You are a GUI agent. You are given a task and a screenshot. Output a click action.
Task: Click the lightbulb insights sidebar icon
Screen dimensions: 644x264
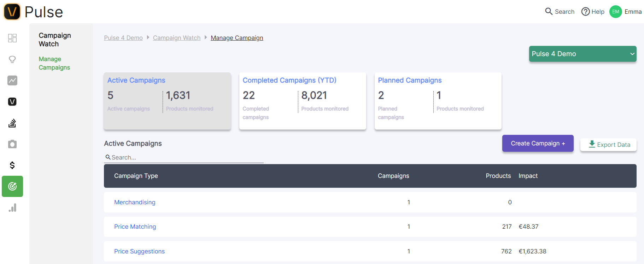[x=12, y=59]
